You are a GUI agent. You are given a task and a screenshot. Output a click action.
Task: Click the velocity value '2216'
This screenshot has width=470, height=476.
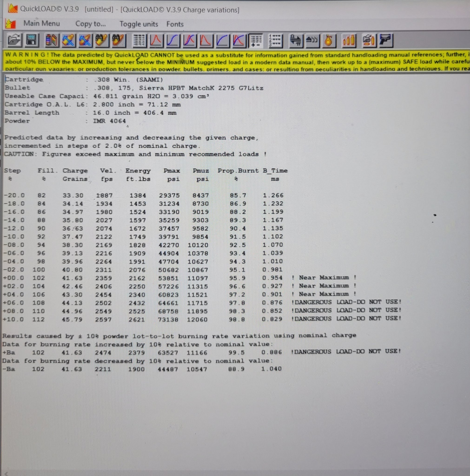click(104, 253)
